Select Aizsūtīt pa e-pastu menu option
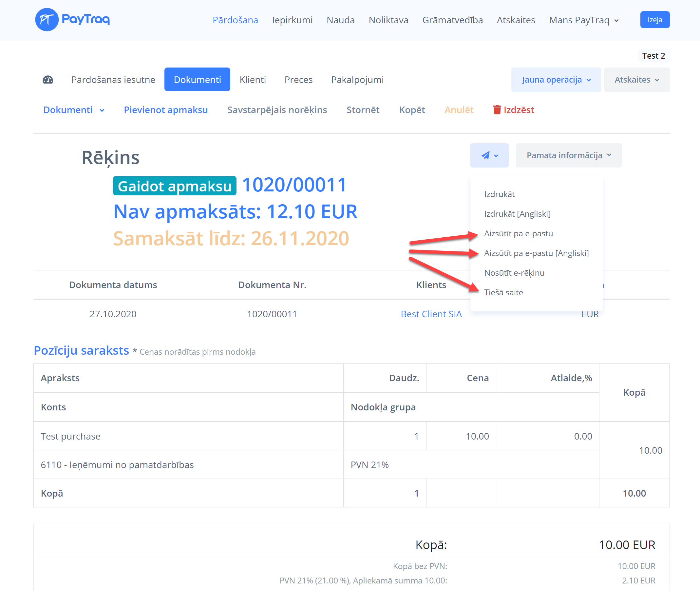Image resolution: width=700 pixels, height=591 pixels. (518, 233)
